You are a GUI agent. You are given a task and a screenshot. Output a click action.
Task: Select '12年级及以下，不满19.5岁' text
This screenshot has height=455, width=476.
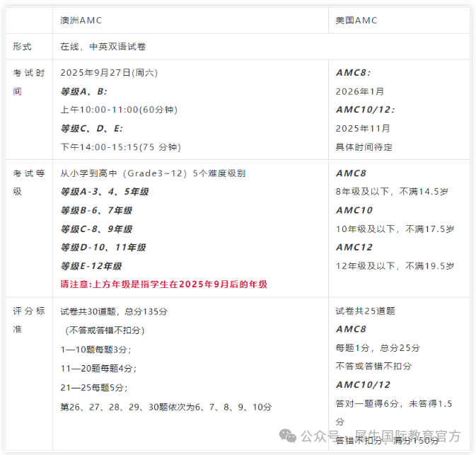[395, 266]
